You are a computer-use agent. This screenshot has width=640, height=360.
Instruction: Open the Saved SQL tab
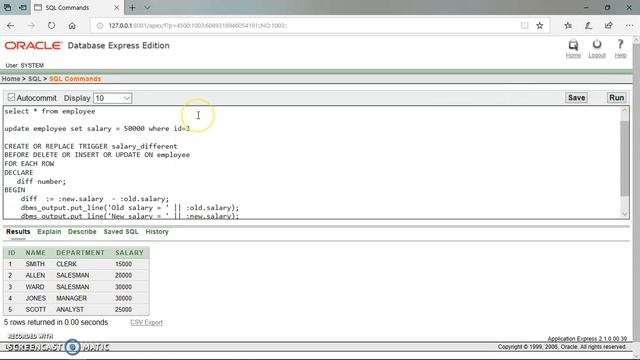(121, 231)
